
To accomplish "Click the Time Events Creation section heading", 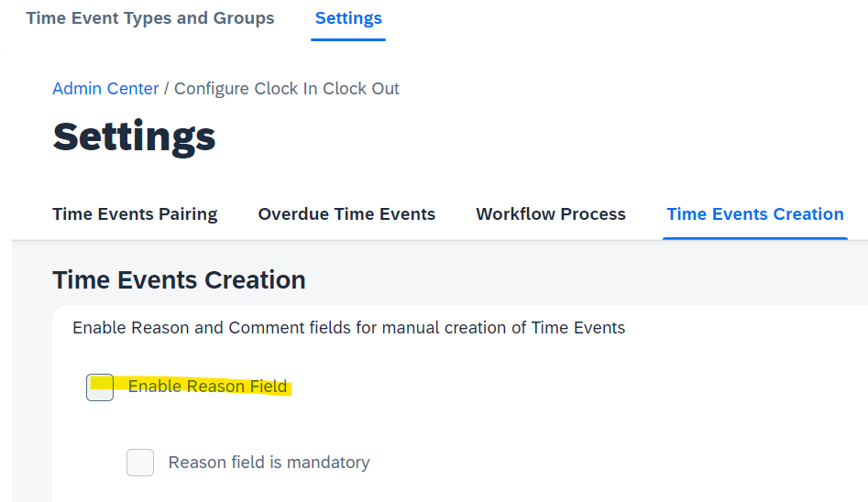I will (x=179, y=280).
